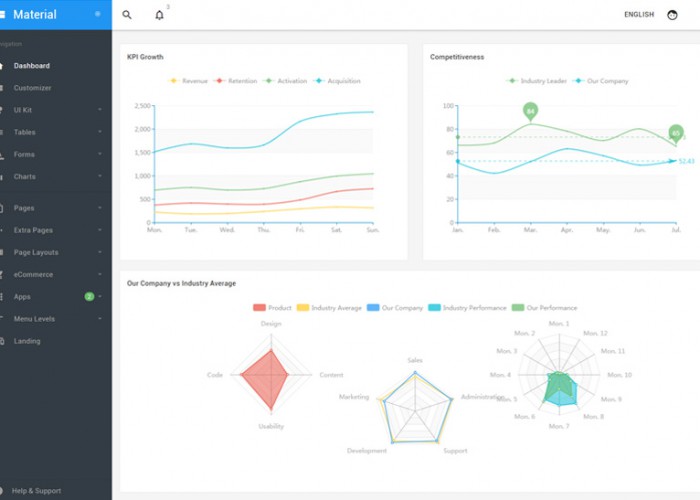Click the green 84 peak marker pin
The height and width of the screenshot is (500, 700).
530,111
